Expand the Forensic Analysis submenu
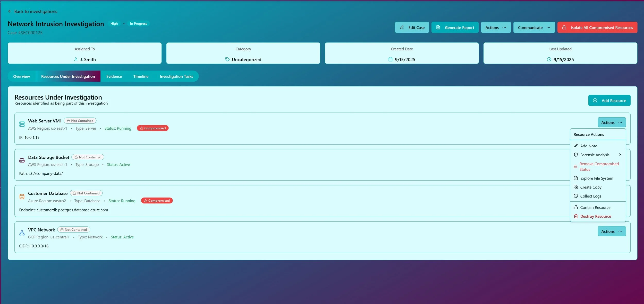The image size is (644, 304). tap(598, 155)
